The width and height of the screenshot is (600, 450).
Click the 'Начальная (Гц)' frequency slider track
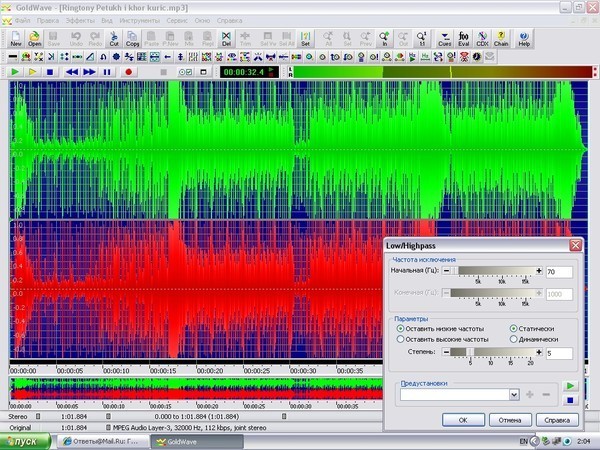(492, 271)
